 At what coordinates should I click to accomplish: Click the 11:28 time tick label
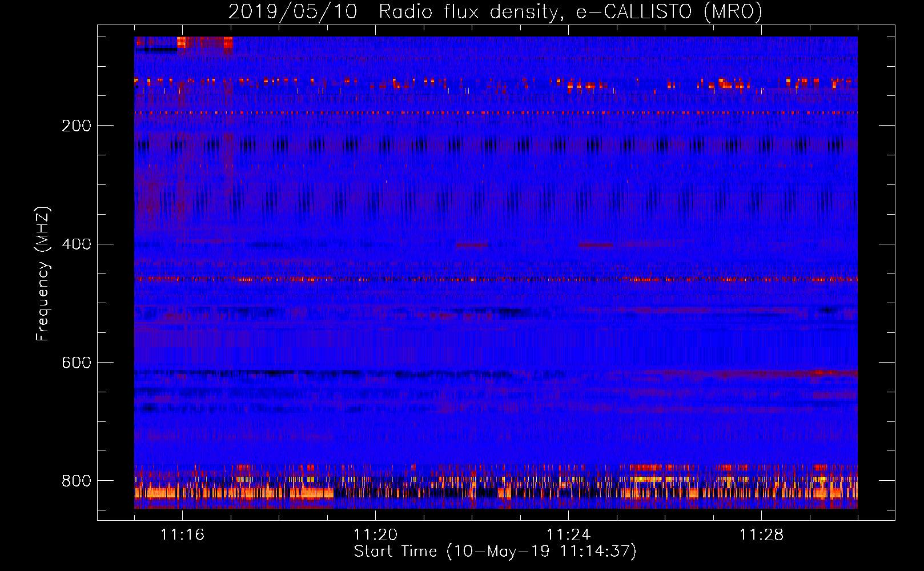coord(761,535)
